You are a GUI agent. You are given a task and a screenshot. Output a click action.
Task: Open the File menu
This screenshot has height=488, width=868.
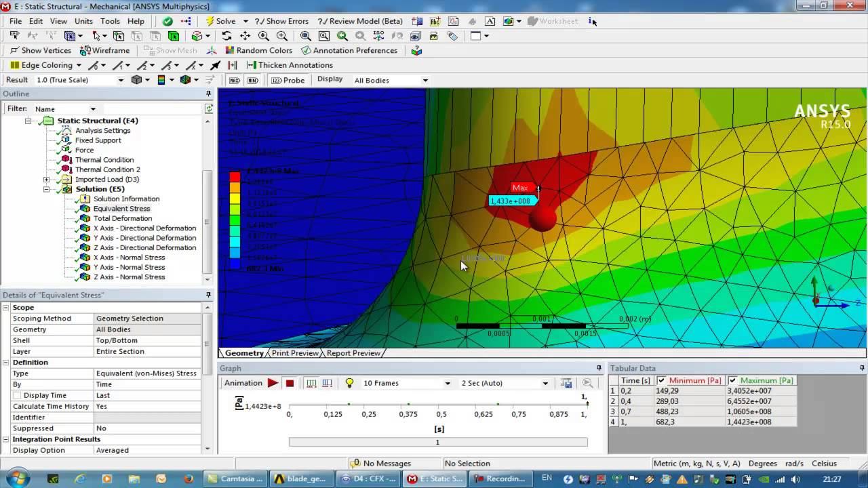click(16, 21)
